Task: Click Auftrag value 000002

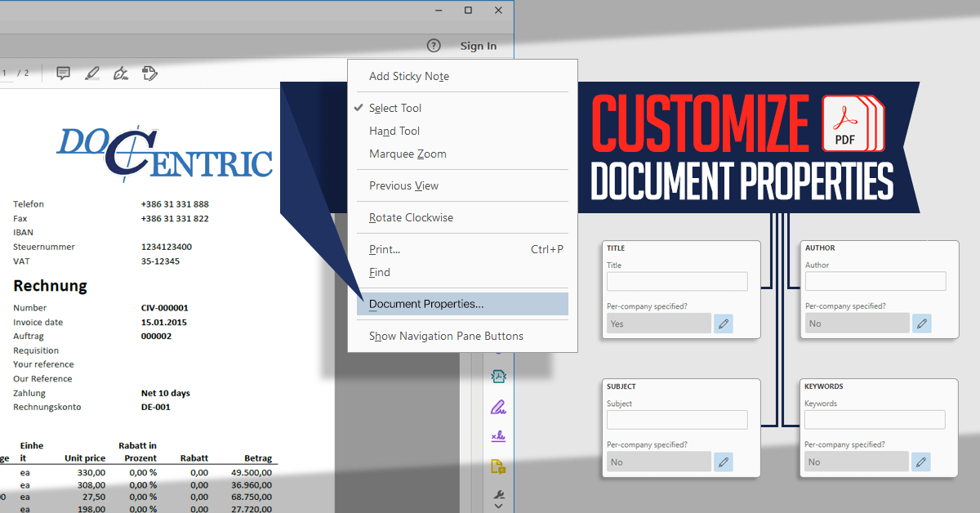Action: coord(156,336)
